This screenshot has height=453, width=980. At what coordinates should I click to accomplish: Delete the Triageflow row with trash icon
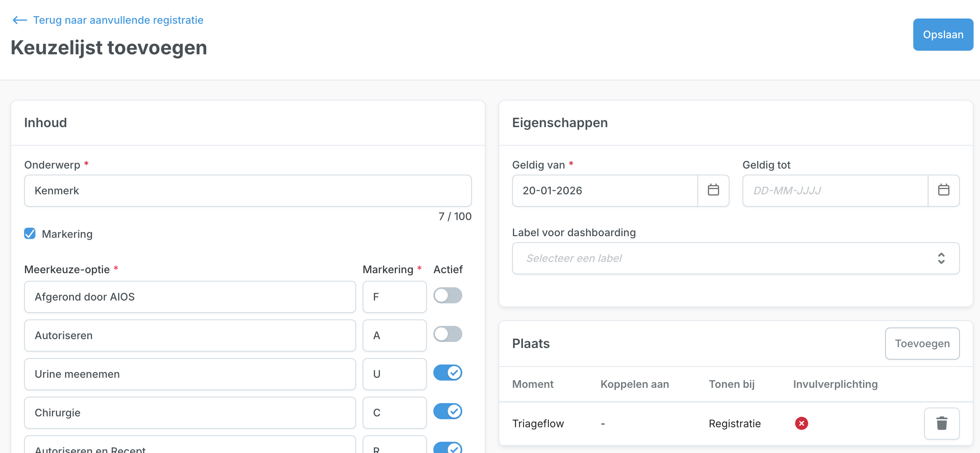click(x=942, y=423)
